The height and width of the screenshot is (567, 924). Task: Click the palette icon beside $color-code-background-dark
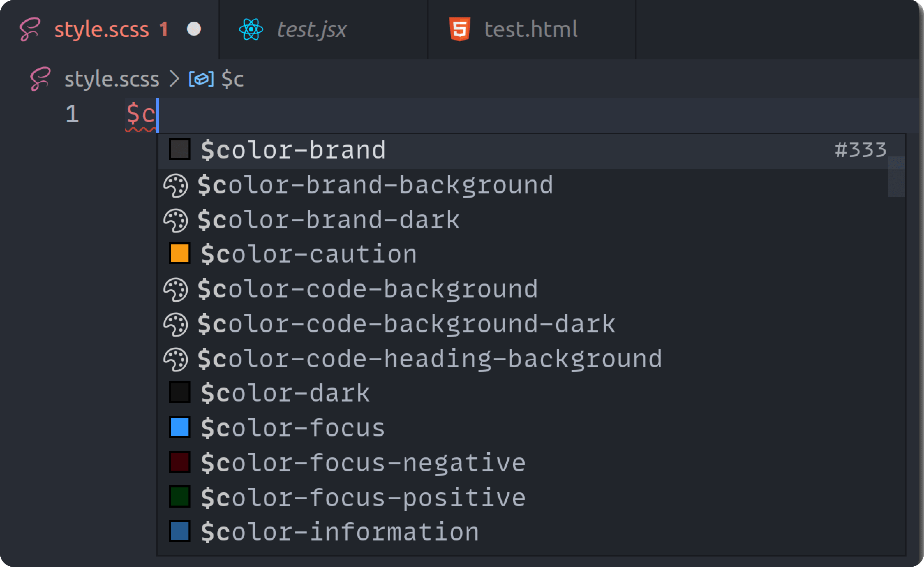tap(176, 324)
